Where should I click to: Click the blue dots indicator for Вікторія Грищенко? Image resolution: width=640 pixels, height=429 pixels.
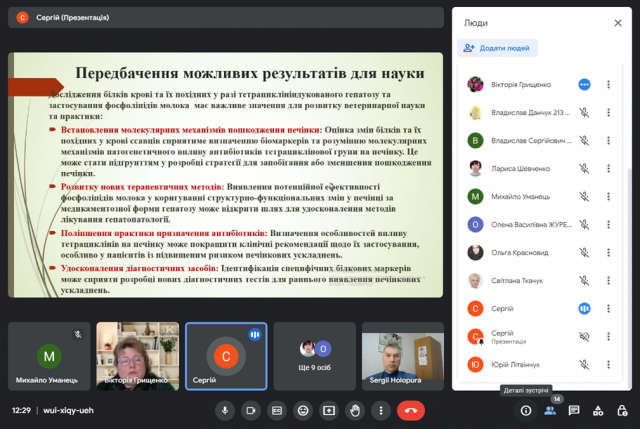click(x=584, y=84)
